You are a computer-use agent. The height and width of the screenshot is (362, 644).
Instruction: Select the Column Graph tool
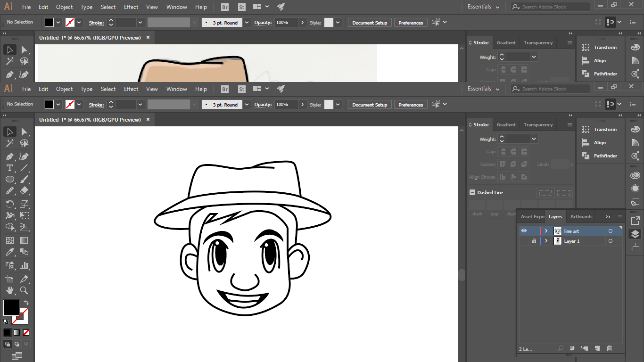[25, 265]
